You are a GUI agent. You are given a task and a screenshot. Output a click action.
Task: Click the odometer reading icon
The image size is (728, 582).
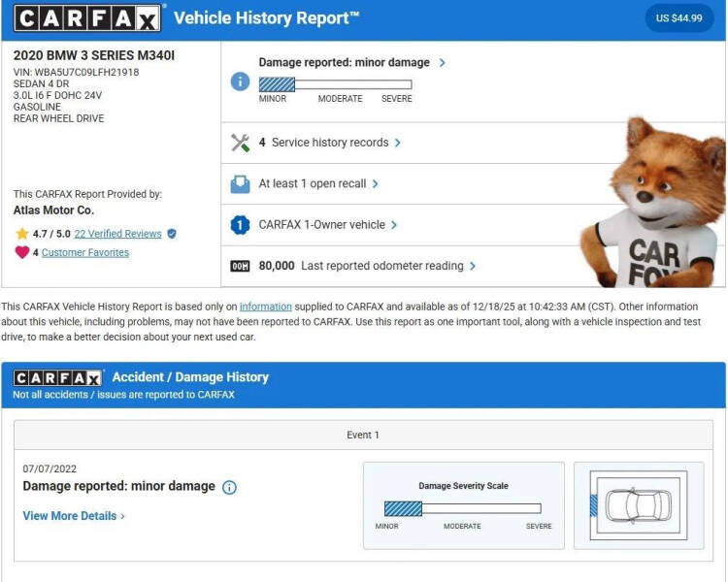pos(240,266)
